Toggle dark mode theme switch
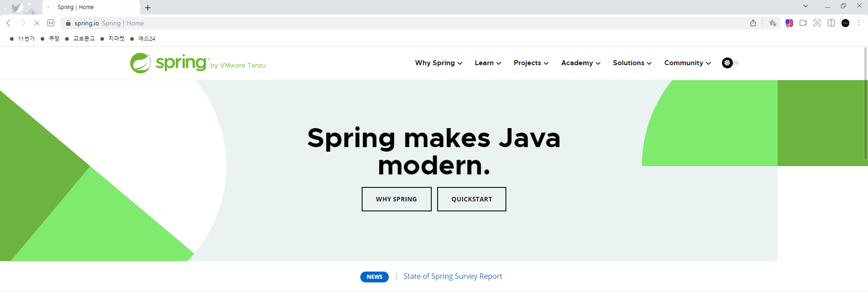The image size is (868, 301). (x=730, y=63)
